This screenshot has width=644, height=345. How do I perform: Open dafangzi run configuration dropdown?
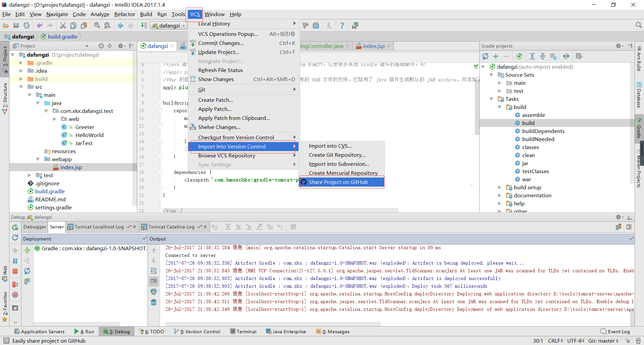coord(169,25)
